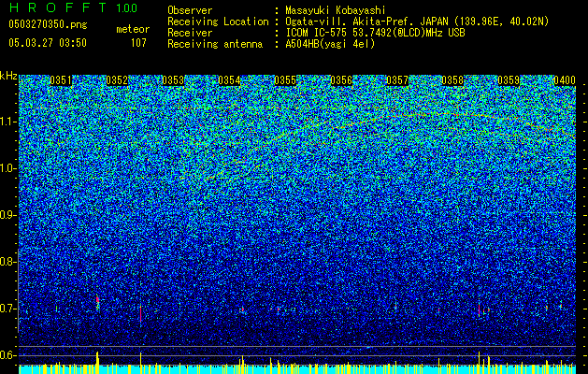Click the tall red echo line below 0352
This screenshot has height=374, width=588.
[140, 313]
